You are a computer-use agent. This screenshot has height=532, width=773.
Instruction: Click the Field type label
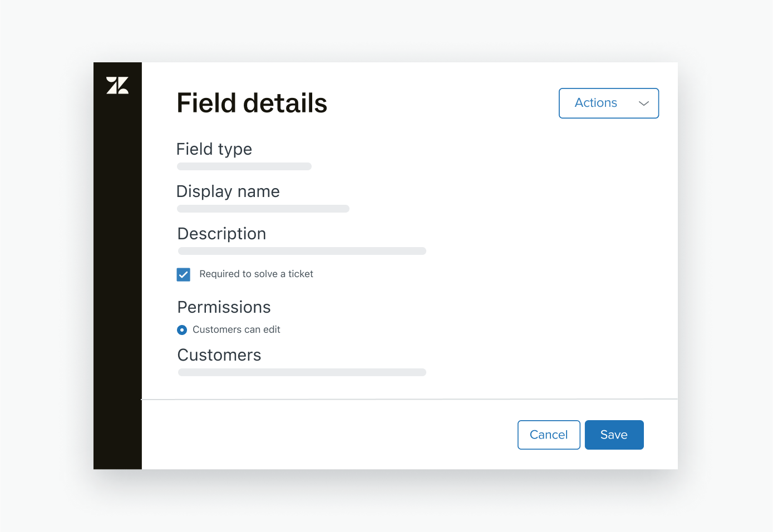pyautogui.click(x=214, y=149)
